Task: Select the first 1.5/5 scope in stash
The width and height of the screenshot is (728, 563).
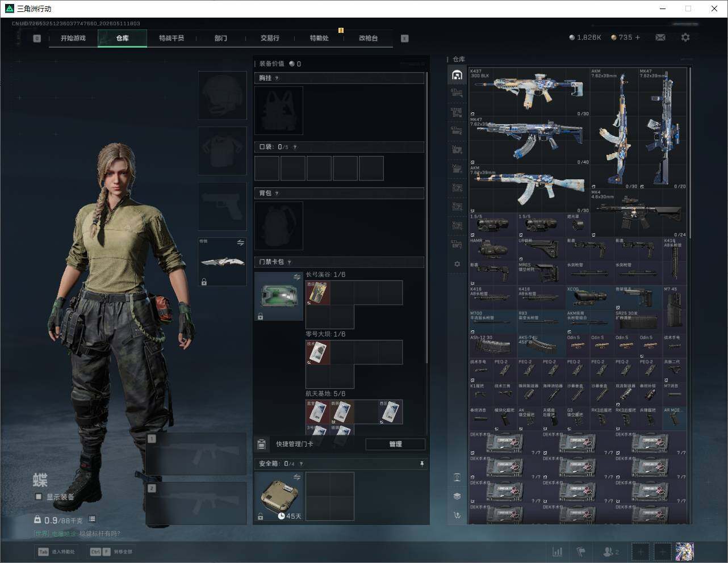Action: point(493,225)
